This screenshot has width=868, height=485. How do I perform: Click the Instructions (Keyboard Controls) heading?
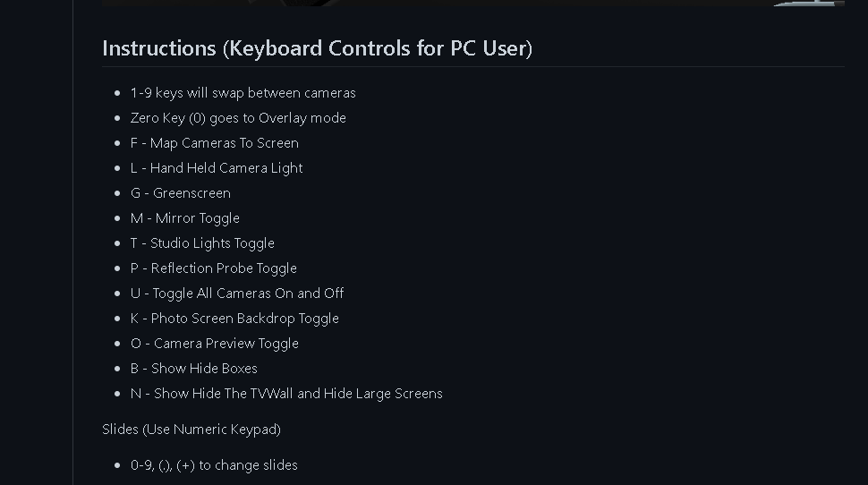pos(317,48)
